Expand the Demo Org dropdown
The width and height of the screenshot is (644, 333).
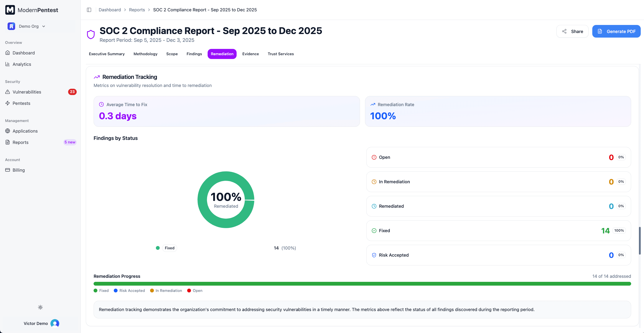pos(44,26)
